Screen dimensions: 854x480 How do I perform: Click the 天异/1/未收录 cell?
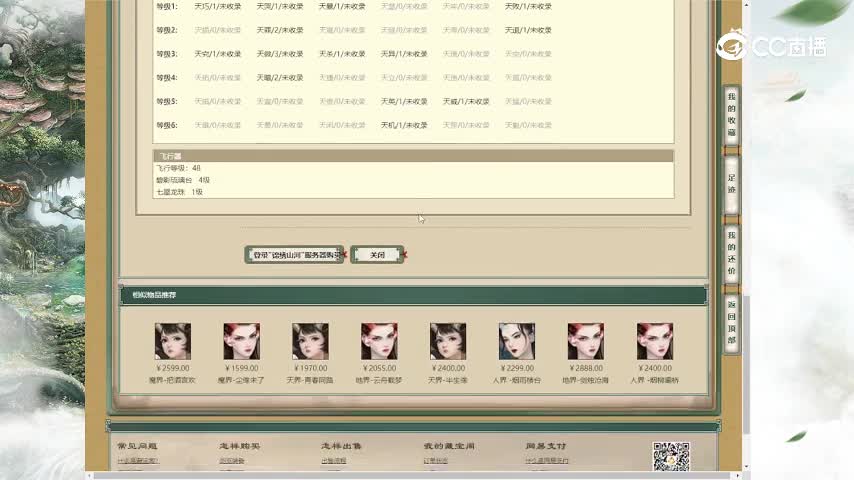click(x=404, y=54)
